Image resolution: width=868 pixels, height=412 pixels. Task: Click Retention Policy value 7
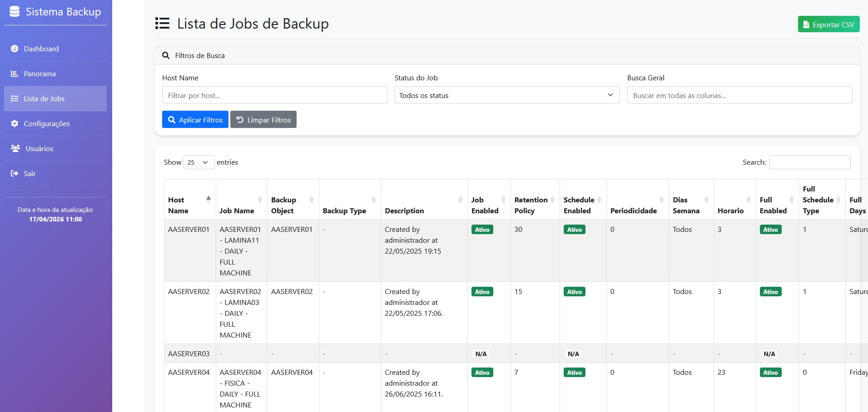(516, 373)
